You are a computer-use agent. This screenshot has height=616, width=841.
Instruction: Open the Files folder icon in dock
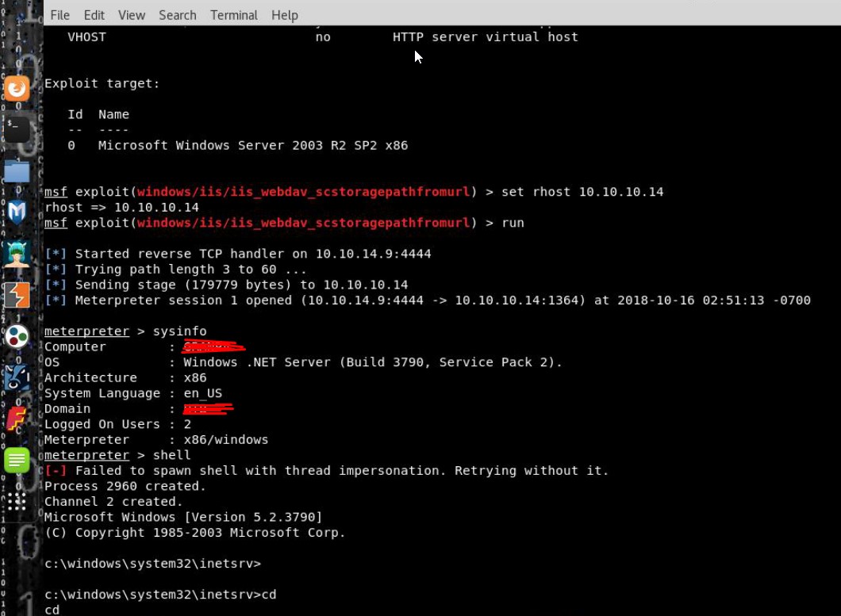pos(17,171)
